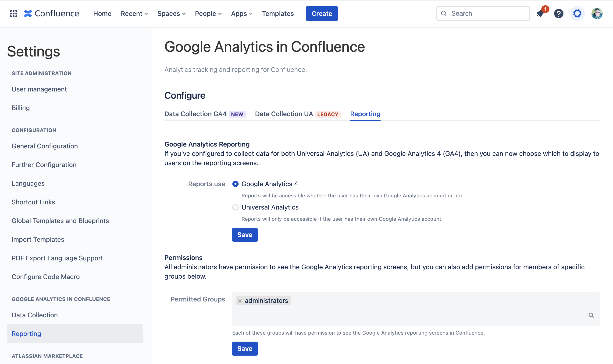Expand the Recent dropdown menu
This screenshot has width=613, height=364.
pos(134,14)
